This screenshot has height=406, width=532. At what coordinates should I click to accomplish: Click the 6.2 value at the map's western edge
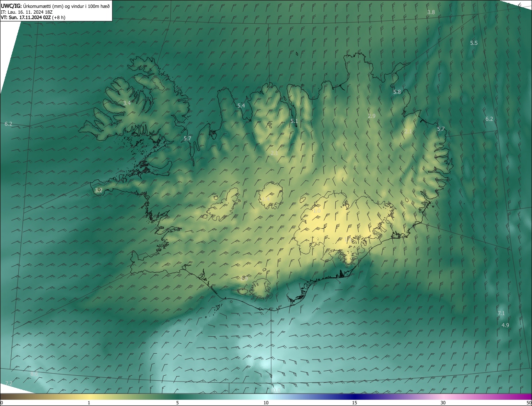click(8, 124)
